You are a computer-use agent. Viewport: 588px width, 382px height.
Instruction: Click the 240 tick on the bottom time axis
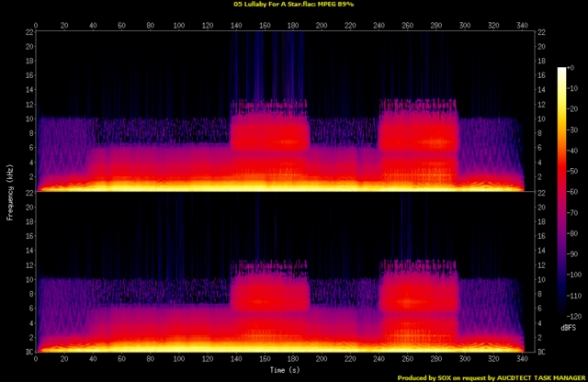click(x=379, y=359)
